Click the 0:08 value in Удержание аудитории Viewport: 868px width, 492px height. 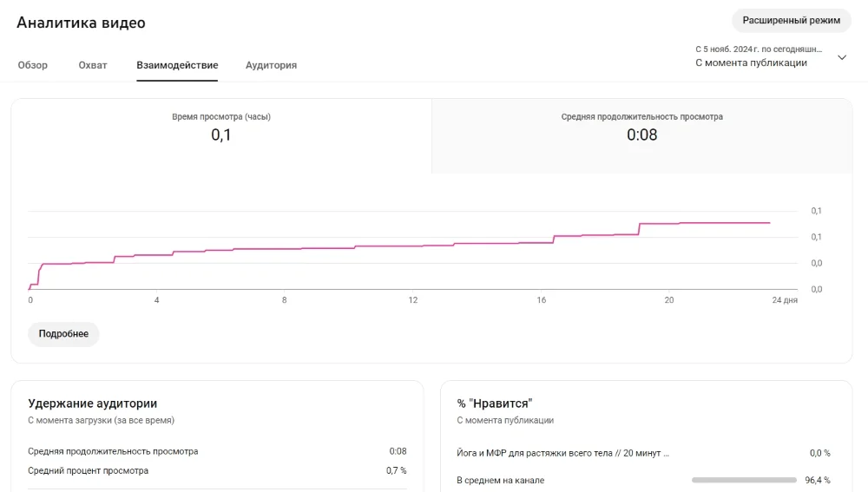pos(398,451)
